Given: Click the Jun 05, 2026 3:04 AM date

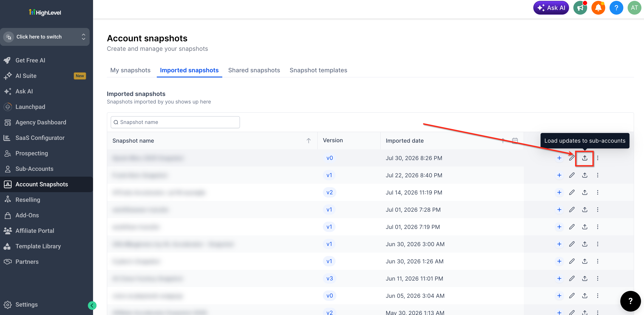Looking at the screenshot, I should click(415, 296).
